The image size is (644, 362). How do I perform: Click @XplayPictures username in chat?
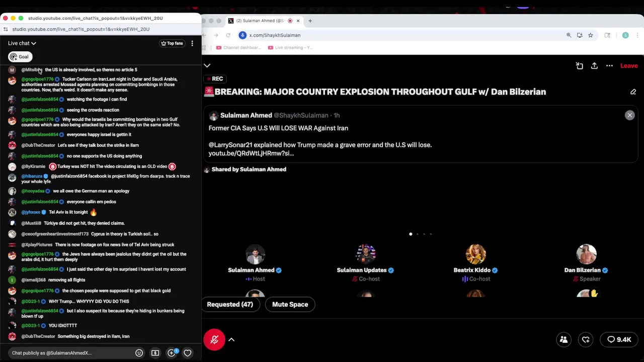[x=37, y=245]
